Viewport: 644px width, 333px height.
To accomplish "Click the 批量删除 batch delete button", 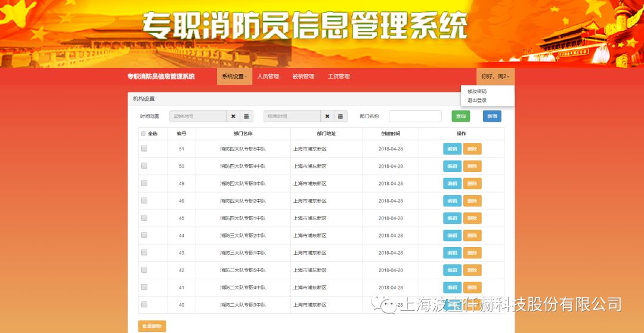I will (x=152, y=326).
